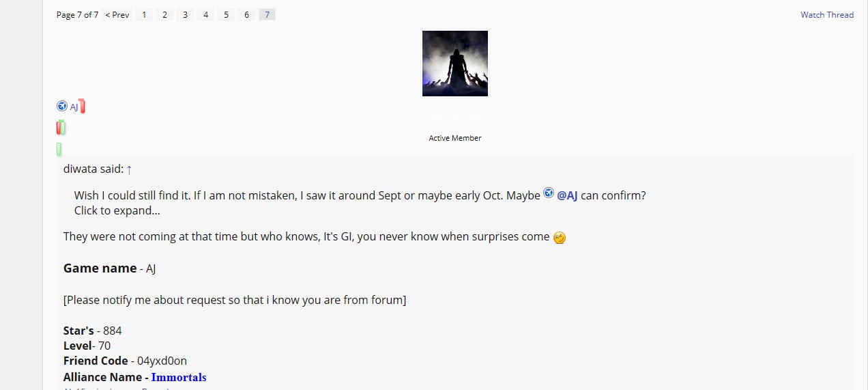868x390 pixels.
Task: Open the poster's avatar image
Action: click(x=455, y=64)
